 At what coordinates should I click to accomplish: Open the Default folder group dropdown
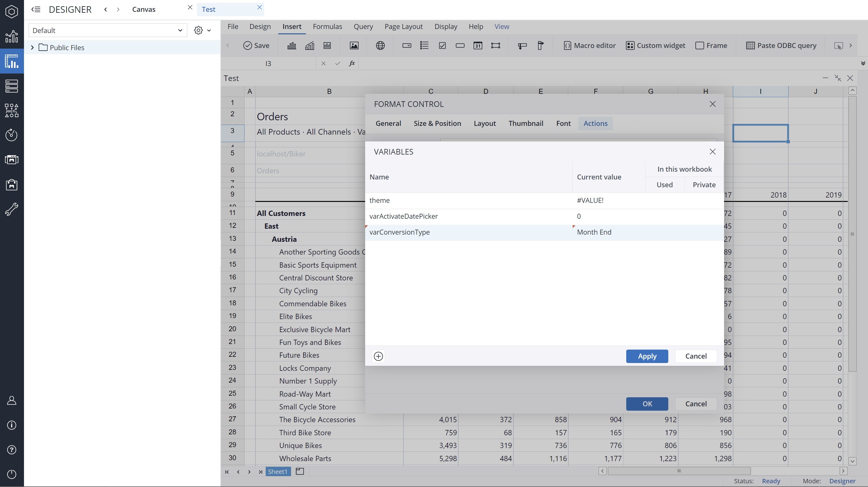(108, 30)
